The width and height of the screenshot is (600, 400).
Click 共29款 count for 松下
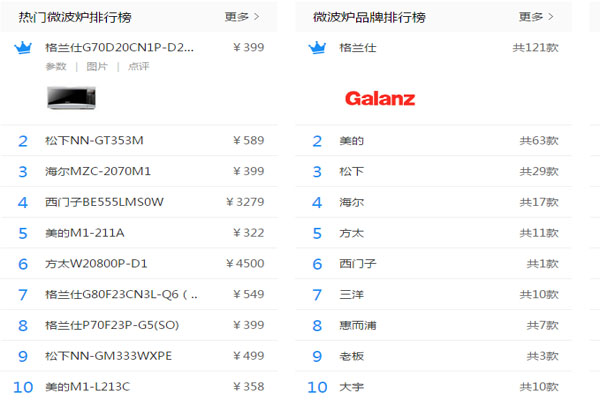[x=539, y=171]
